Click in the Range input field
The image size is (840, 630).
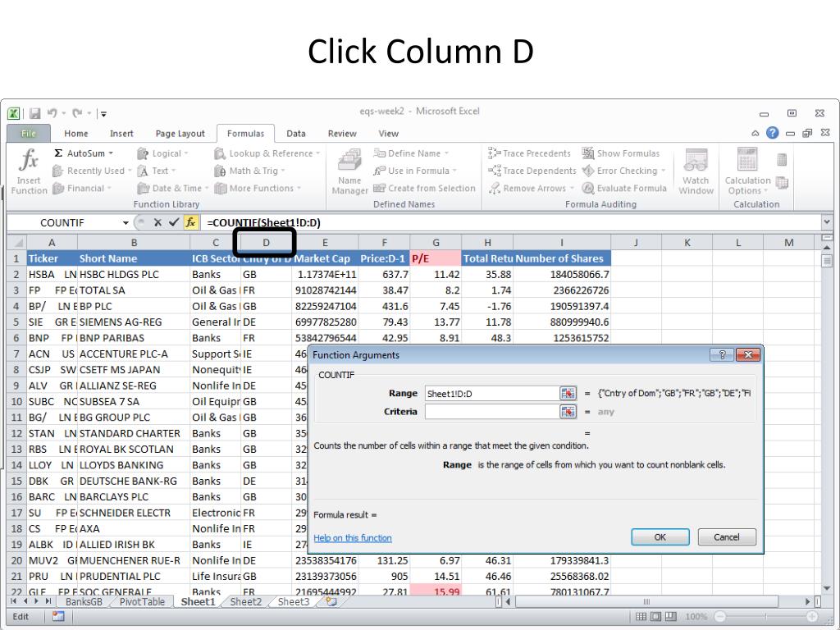[492, 394]
